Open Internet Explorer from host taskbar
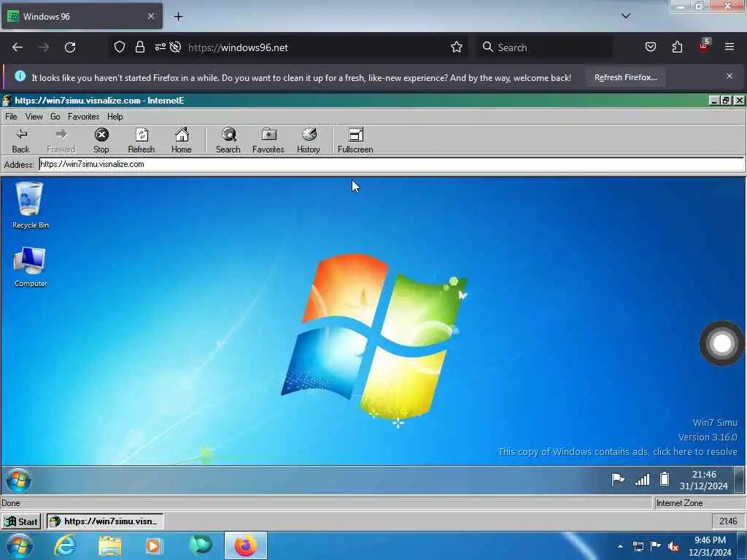Screen dimensions: 747x560 (65, 545)
